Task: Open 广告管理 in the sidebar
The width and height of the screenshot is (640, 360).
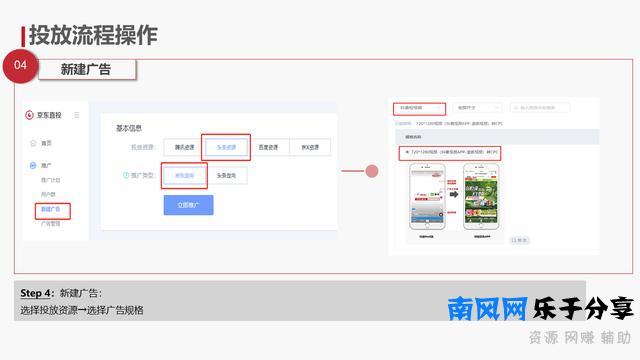Action: tap(51, 224)
